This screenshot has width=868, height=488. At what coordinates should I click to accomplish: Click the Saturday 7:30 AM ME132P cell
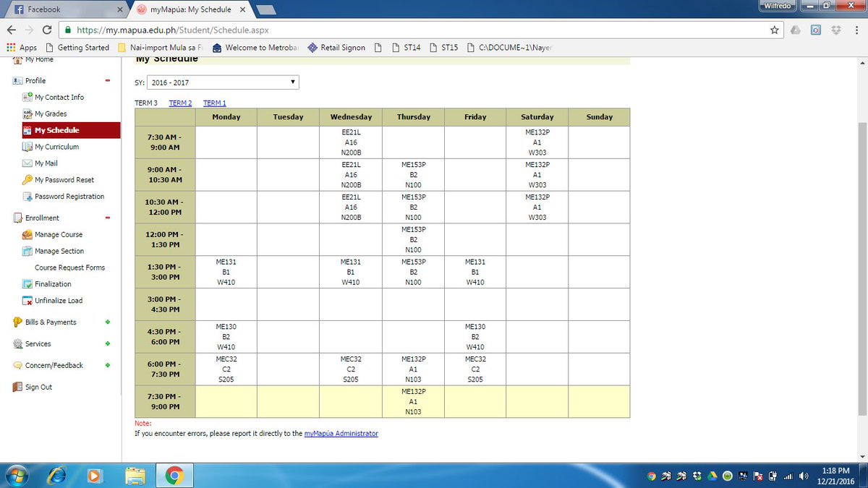tap(537, 142)
